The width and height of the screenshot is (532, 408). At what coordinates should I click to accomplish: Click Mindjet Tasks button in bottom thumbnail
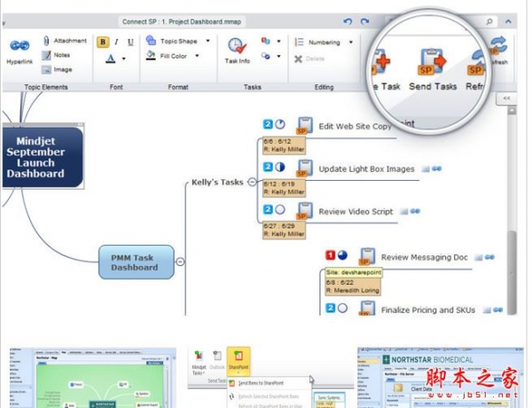tap(199, 363)
